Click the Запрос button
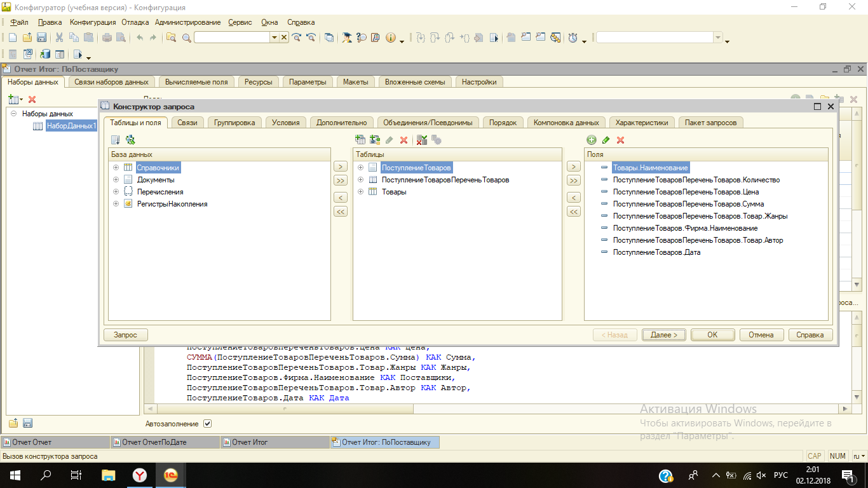Screen dimensions: 868x488 click(x=125, y=335)
